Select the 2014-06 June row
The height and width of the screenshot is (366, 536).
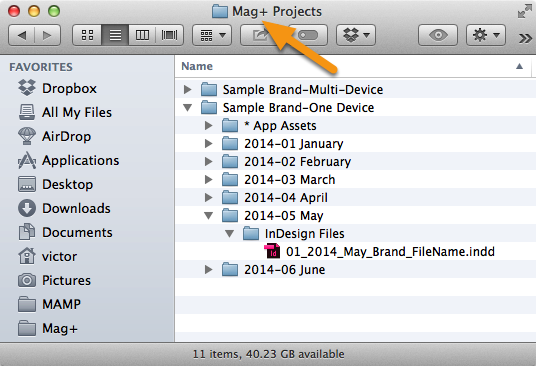pos(356,270)
